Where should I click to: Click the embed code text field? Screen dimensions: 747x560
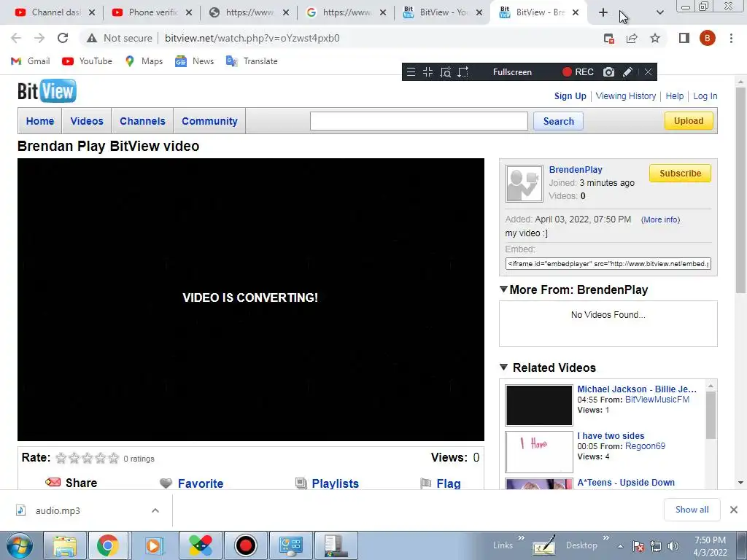tap(608, 263)
